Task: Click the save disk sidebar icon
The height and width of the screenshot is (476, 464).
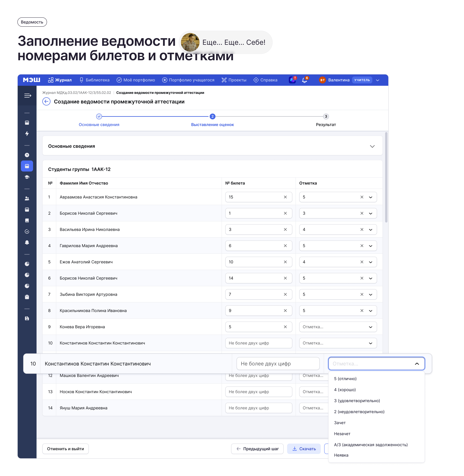Action: pos(27,319)
